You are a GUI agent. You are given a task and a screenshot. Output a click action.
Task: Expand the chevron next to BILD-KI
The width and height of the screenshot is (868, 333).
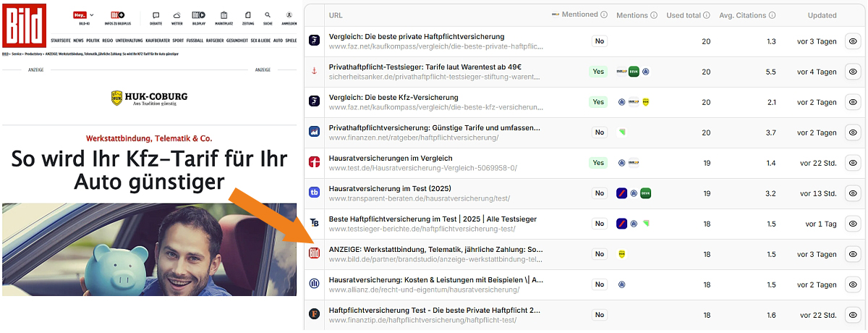coord(92,14)
